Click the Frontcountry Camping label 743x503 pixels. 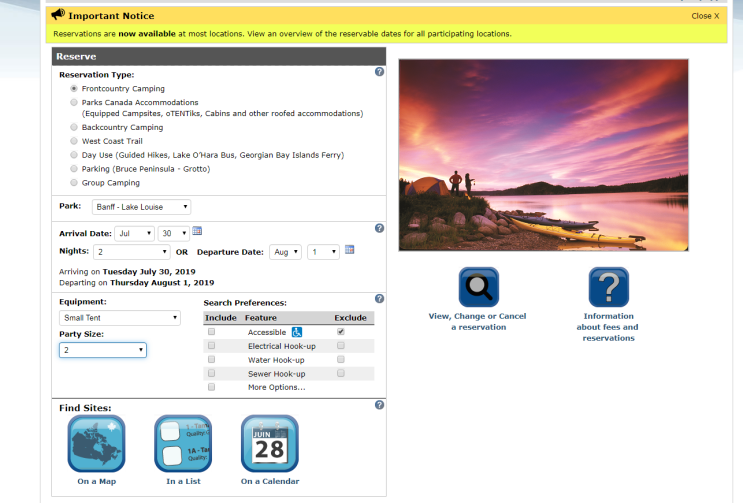123,89
